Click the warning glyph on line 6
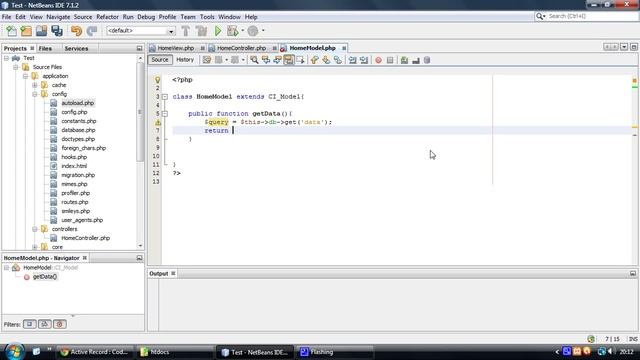The image size is (640, 360). click(x=158, y=122)
